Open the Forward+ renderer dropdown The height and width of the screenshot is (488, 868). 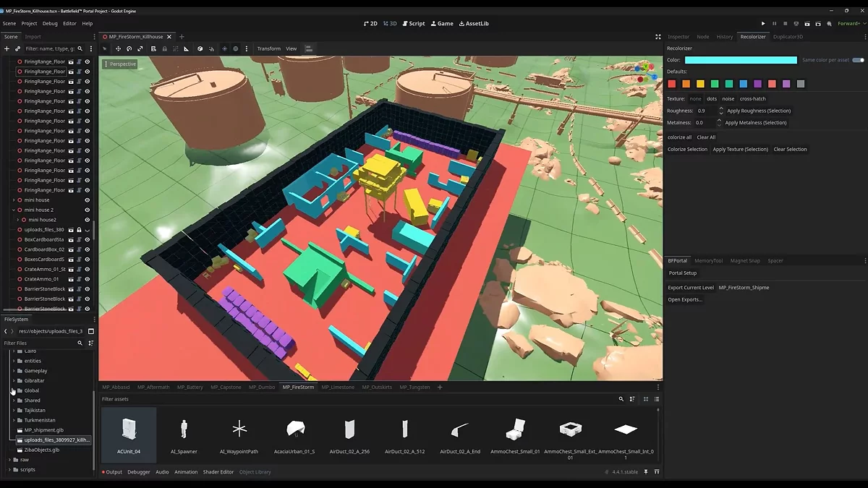848,23
